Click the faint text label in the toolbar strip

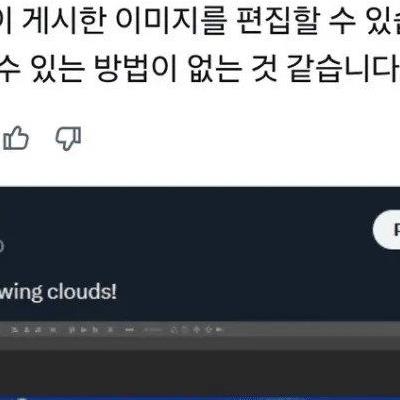[154, 330]
